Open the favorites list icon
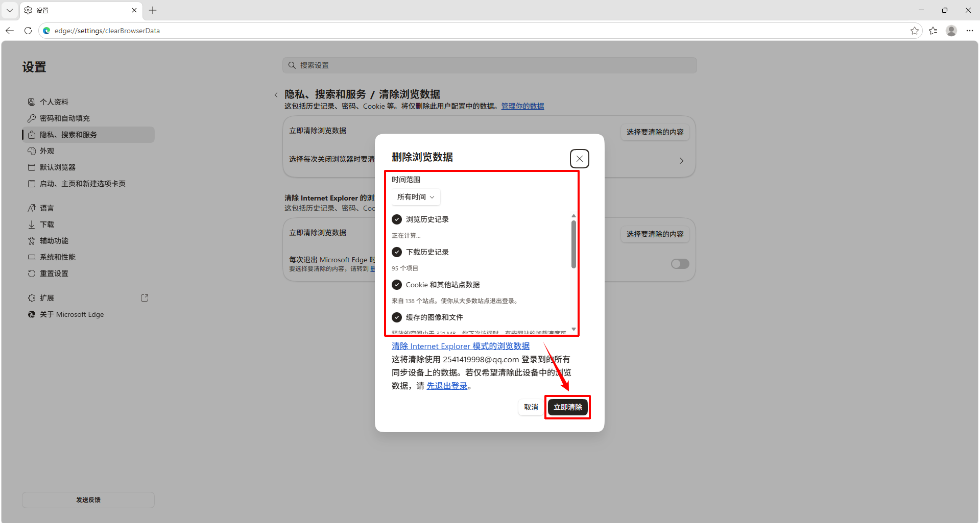 [933, 31]
